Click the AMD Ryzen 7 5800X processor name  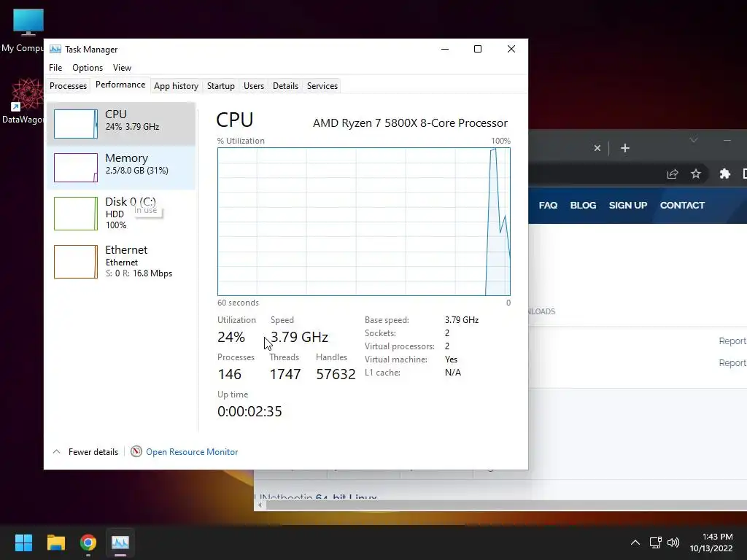(410, 122)
